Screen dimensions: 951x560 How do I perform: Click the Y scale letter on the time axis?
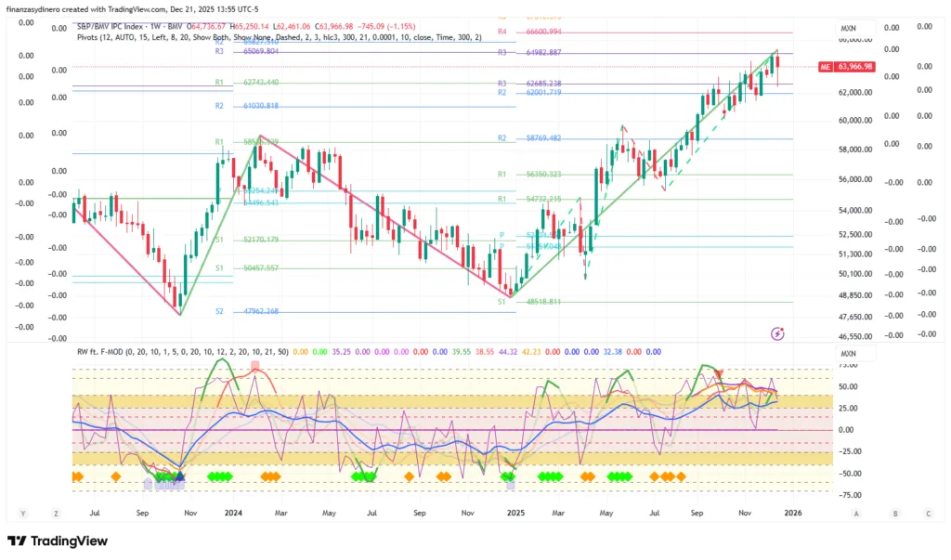(22, 513)
